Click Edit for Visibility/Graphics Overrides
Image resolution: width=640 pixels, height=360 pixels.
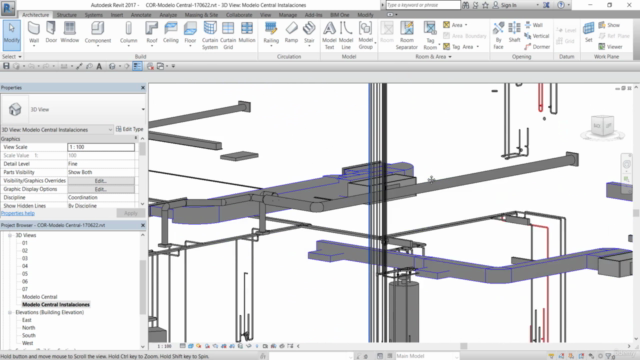(x=101, y=181)
